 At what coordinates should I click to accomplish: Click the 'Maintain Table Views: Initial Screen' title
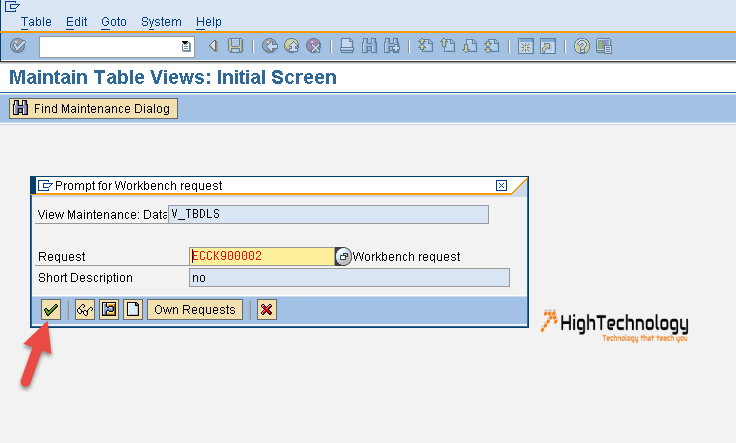click(x=173, y=77)
